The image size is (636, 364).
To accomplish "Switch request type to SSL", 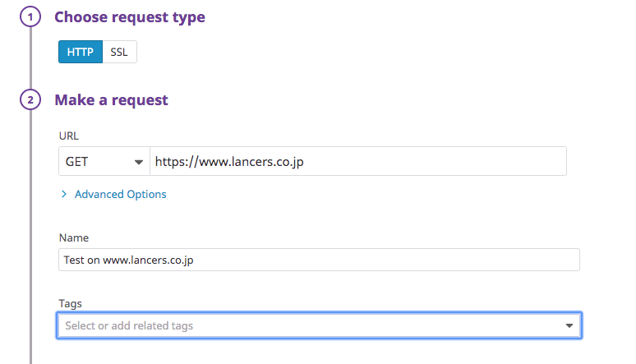I will (119, 52).
